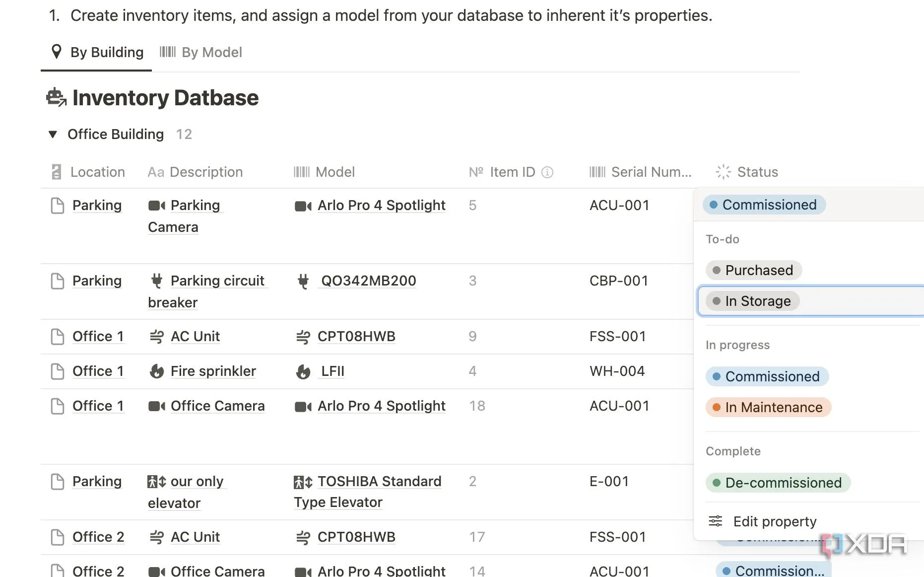Click the Office Building group name
This screenshot has width=924, height=577.
116,134
